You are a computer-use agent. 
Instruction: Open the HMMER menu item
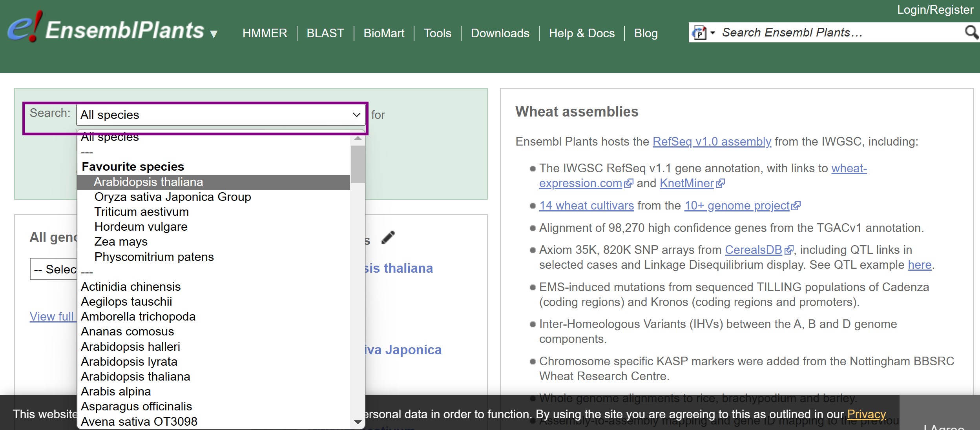click(265, 33)
